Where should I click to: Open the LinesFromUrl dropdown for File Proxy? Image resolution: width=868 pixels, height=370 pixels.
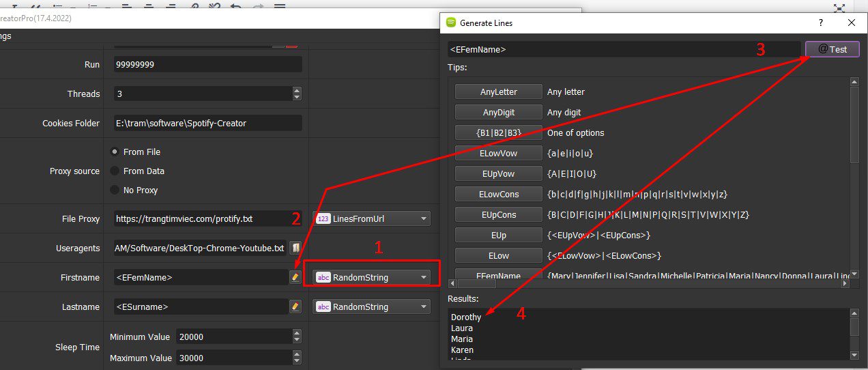click(372, 218)
